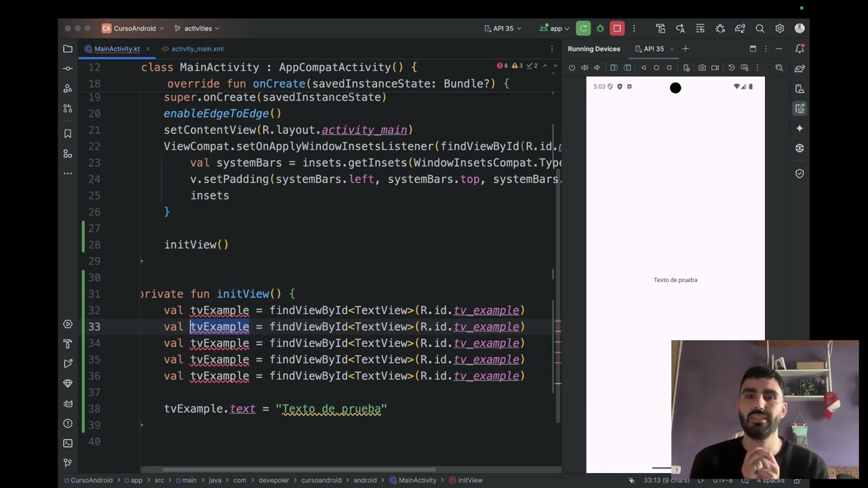The image size is (868, 488).
Task: Open the Bookmarks tool window
Action: tap(68, 134)
